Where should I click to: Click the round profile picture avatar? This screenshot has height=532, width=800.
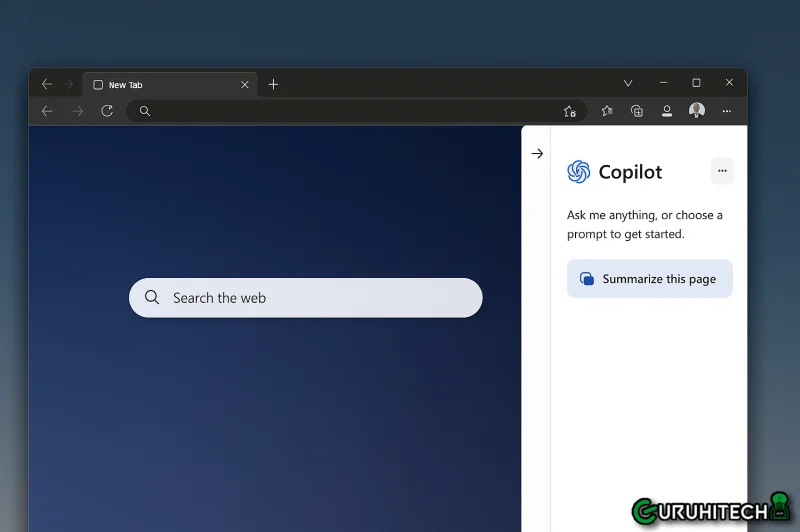[x=697, y=111]
